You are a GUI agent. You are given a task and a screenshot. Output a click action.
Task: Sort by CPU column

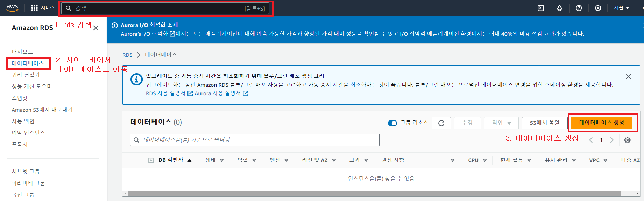pyautogui.click(x=477, y=160)
